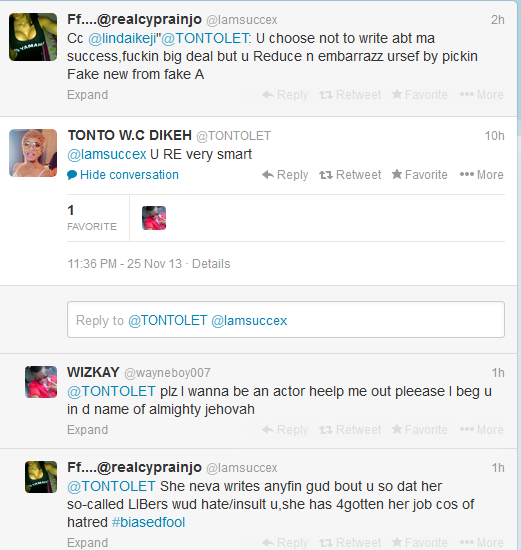Retweet the 'U RE very smart' tweet
521x550 pixels.
pyautogui.click(x=350, y=175)
